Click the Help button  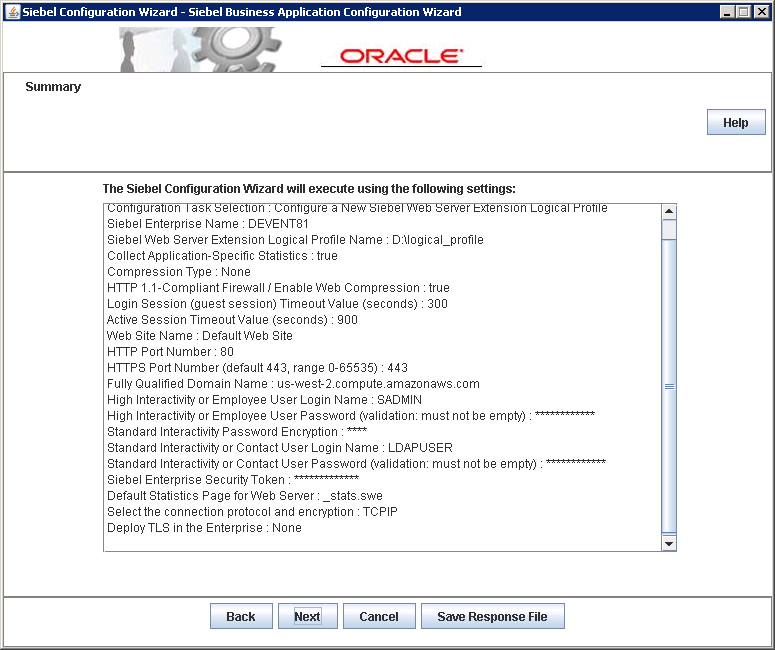[x=736, y=122]
